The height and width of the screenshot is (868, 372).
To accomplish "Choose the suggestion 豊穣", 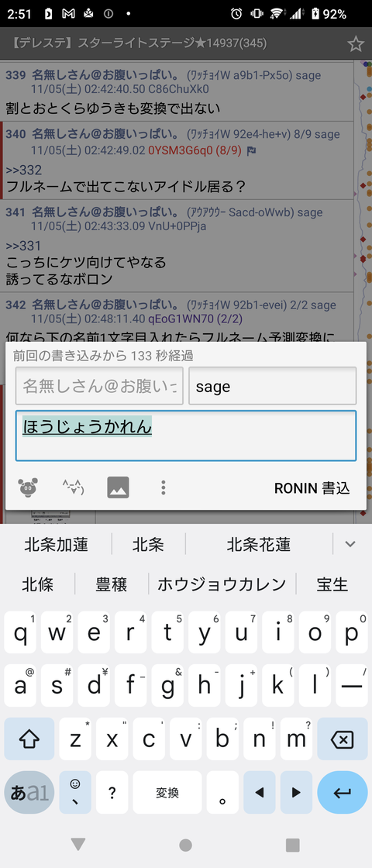I will pos(112,584).
